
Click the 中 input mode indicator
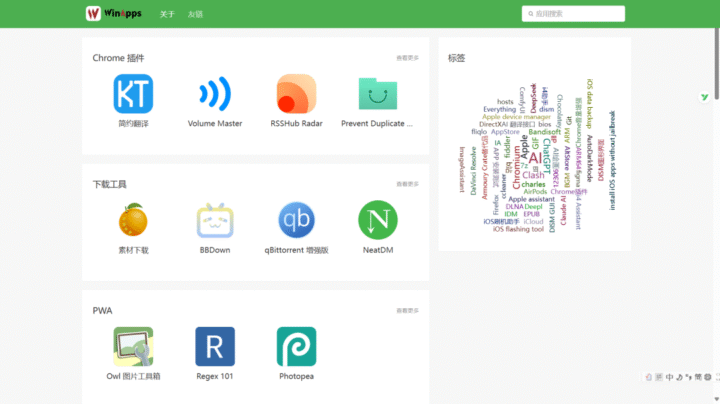pos(669,377)
